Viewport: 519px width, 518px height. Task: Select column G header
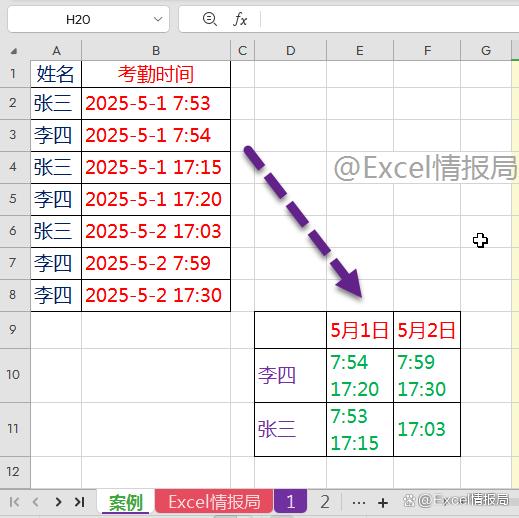click(486, 51)
